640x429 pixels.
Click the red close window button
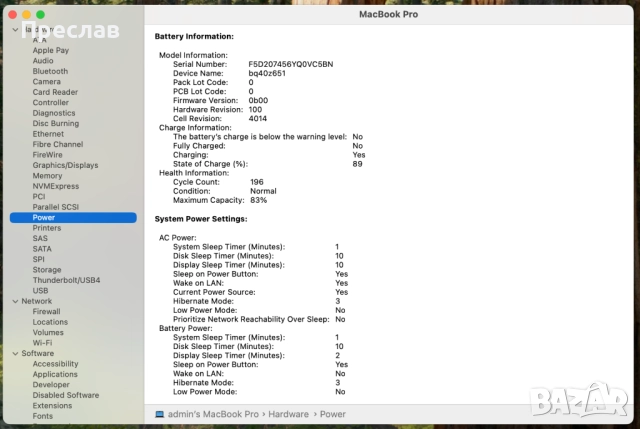point(13,15)
